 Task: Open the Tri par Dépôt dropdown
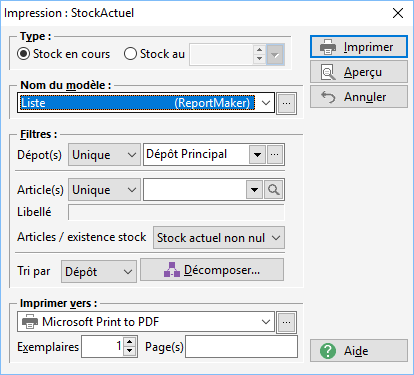click(99, 272)
